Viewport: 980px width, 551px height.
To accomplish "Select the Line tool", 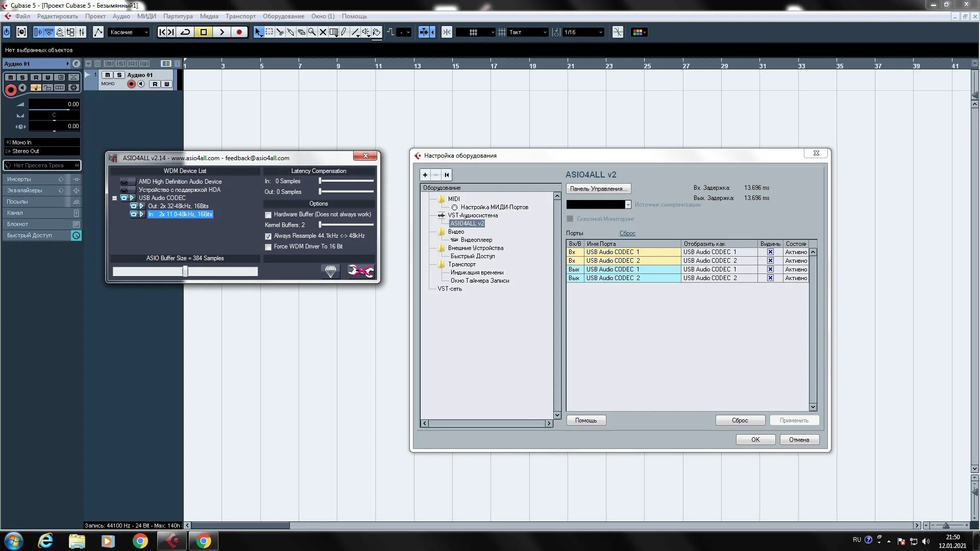I will pyautogui.click(x=355, y=32).
